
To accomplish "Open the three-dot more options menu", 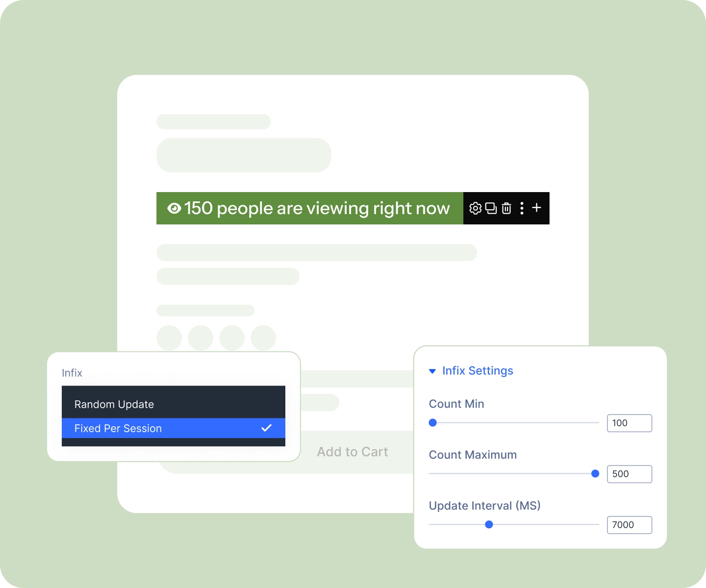I will pos(522,208).
